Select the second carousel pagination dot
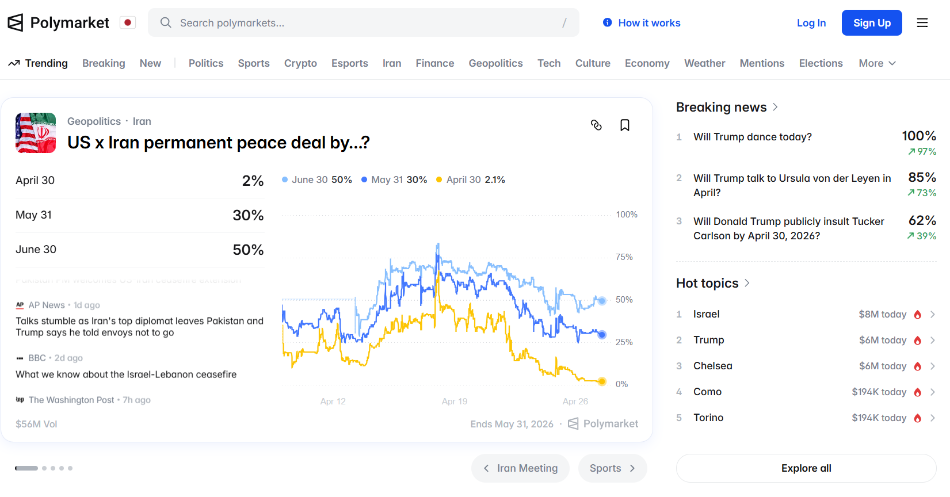 (x=46, y=468)
